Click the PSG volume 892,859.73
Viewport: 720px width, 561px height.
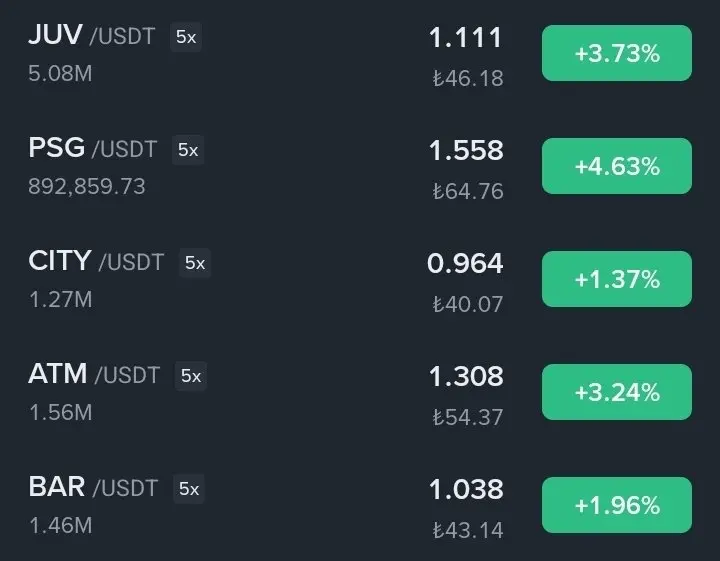87,186
